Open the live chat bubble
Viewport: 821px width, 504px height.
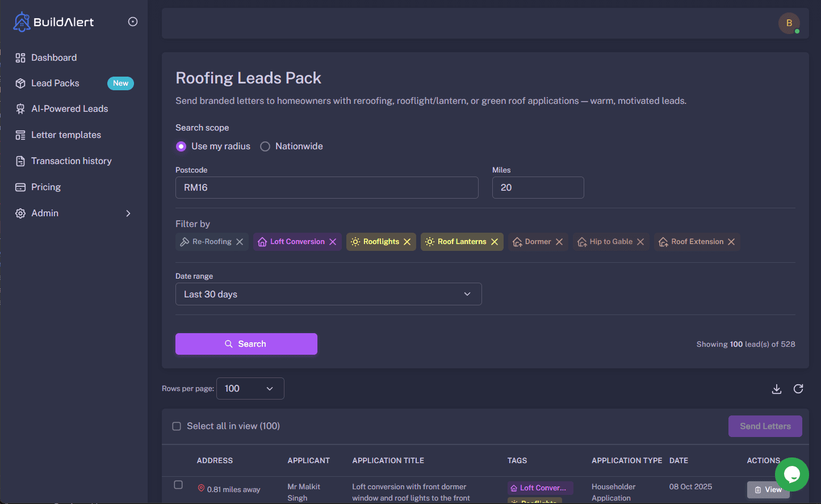tap(791, 474)
